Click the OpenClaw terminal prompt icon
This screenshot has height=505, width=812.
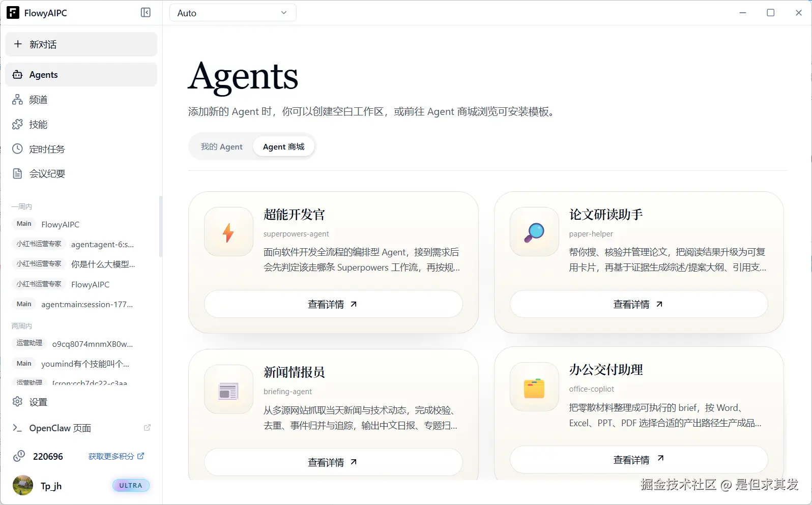click(x=17, y=428)
